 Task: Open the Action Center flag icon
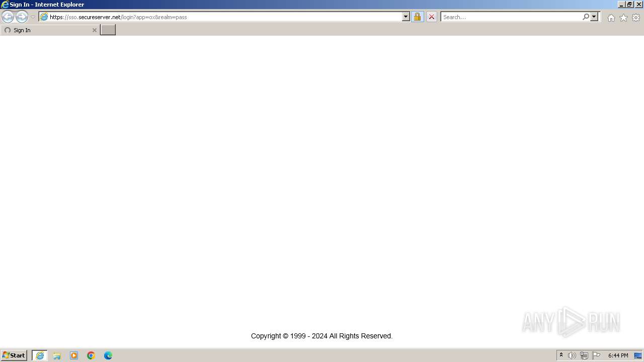point(596,355)
